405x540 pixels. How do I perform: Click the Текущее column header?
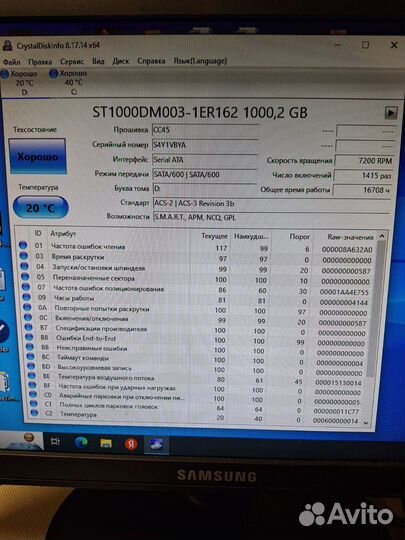tap(214, 236)
